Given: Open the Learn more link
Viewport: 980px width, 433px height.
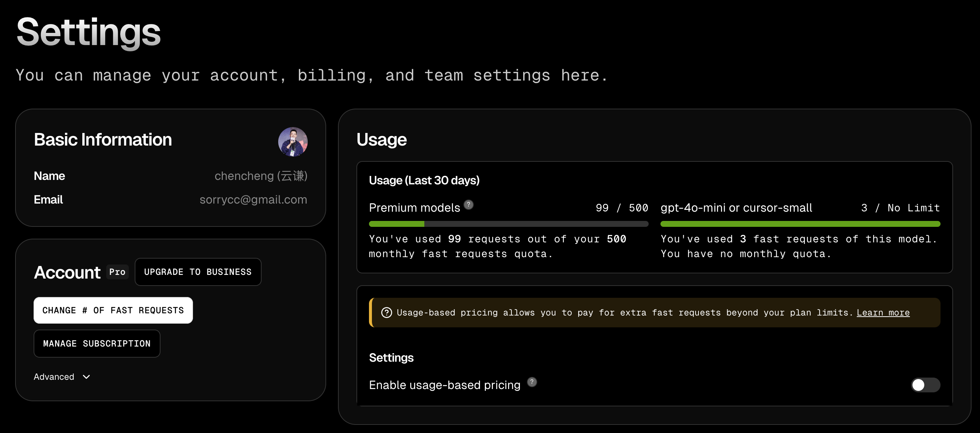Looking at the screenshot, I should click(883, 313).
